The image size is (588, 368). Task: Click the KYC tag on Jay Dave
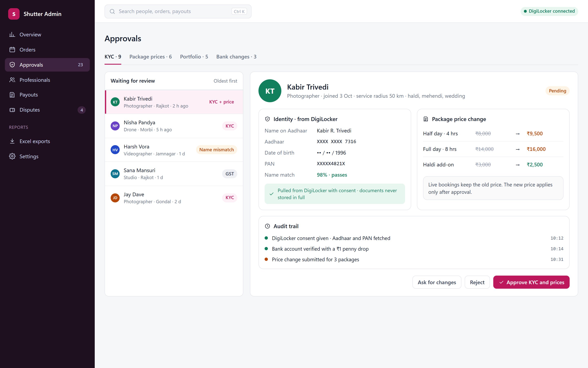pyautogui.click(x=230, y=198)
